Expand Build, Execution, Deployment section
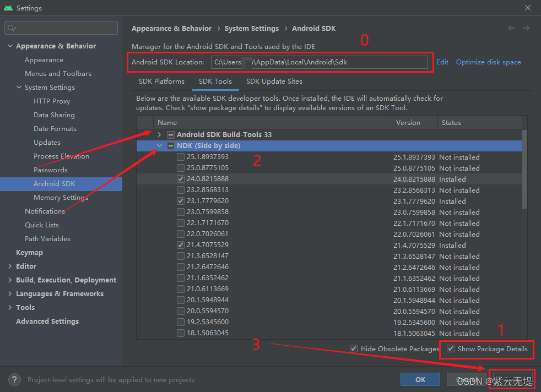The width and height of the screenshot is (541, 392). pos(10,280)
